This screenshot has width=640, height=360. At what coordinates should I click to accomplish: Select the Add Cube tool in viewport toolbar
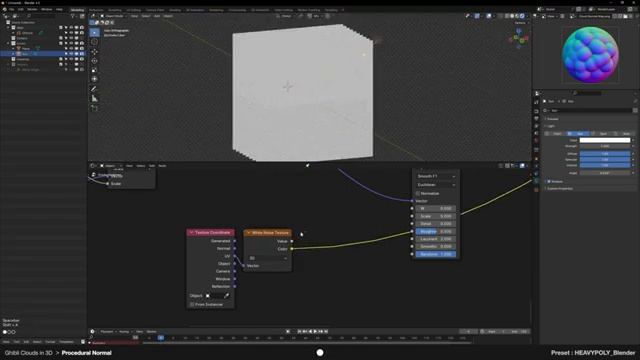coord(94,109)
